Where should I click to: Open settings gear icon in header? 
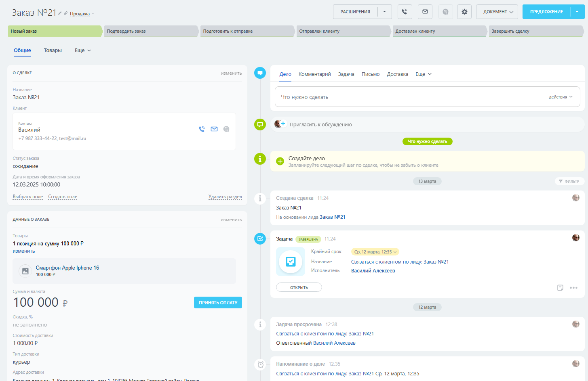(x=464, y=12)
